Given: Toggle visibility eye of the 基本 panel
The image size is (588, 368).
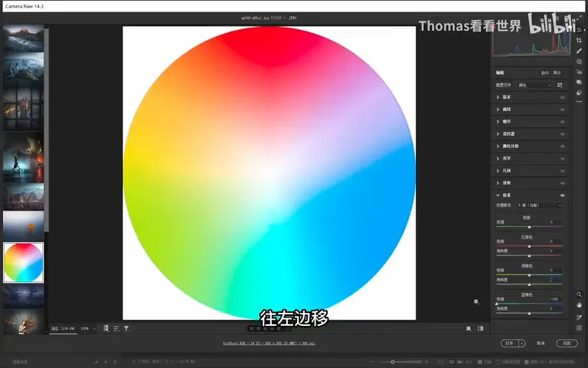Looking at the screenshot, I should 563,97.
